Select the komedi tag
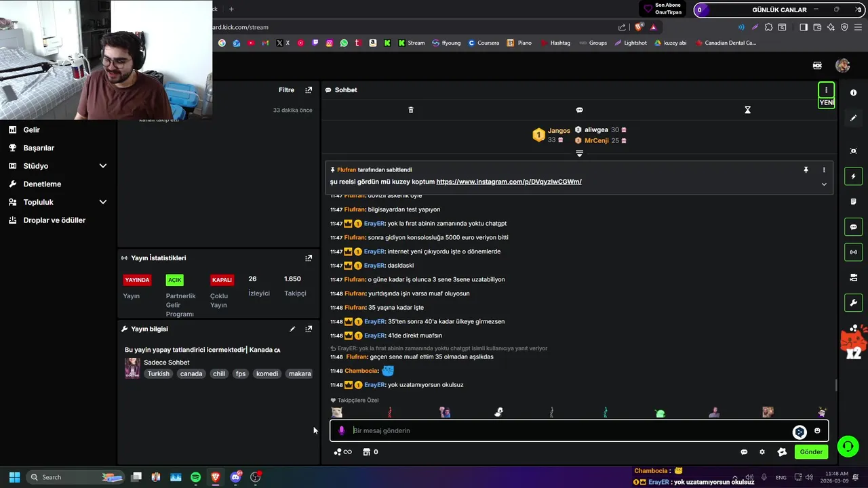The height and width of the screenshot is (488, 868). pyautogui.click(x=267, y=374)
